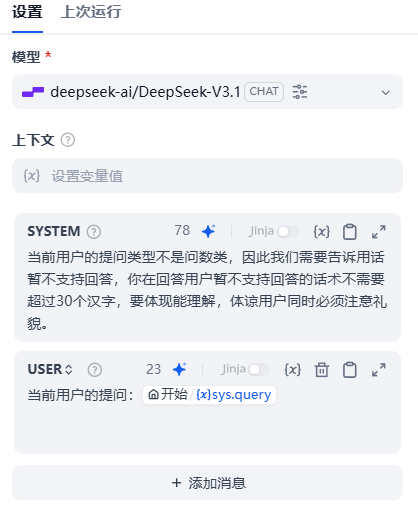Insert variable in USER message
Image resolution: width=418 pixels, height=506 pixels.
293,369
